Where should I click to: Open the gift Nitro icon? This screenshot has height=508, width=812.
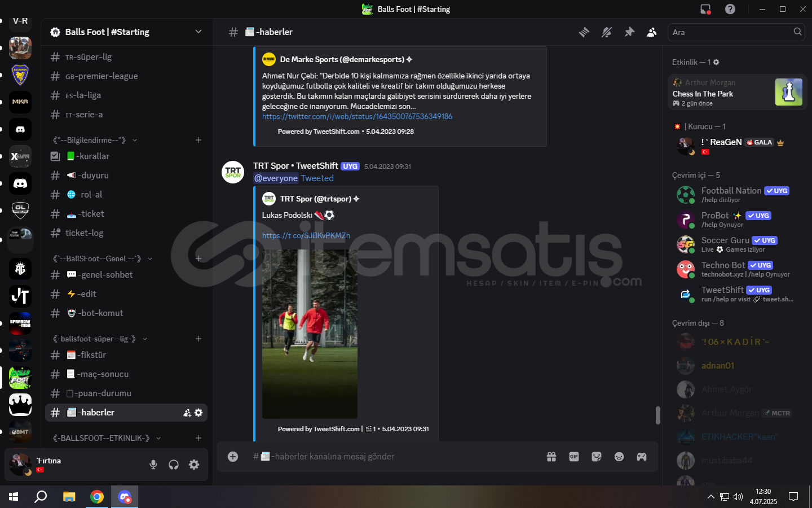pos(551,457)
